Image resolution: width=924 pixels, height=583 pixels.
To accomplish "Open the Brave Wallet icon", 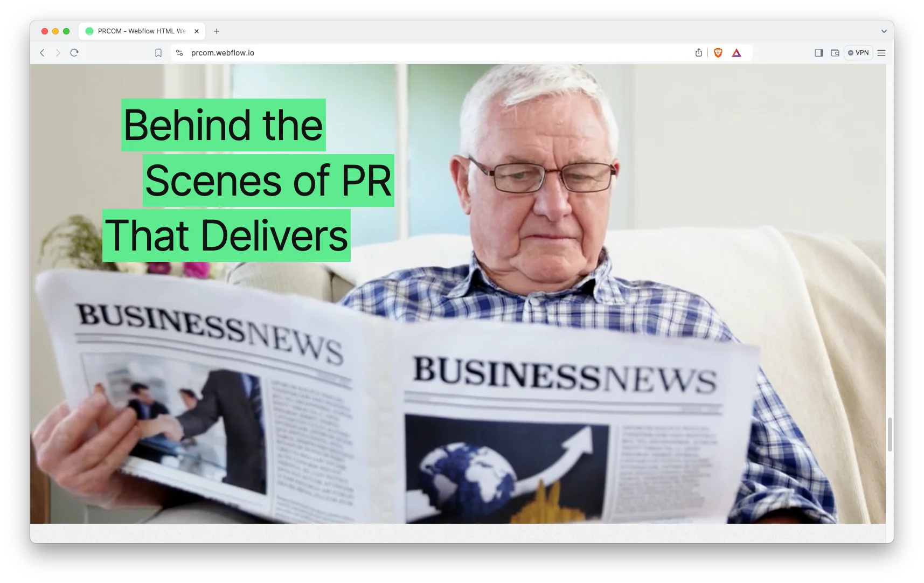I will (x=835, y=53).
